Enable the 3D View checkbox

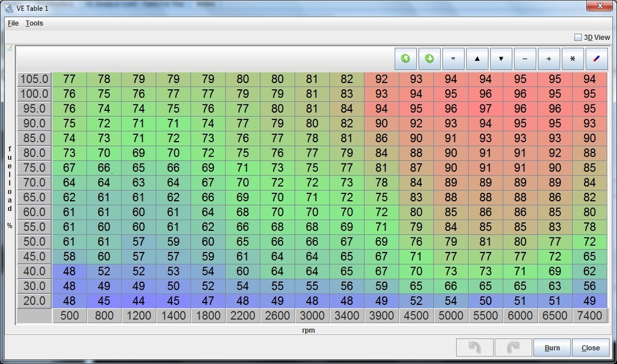(x=578, y=37)
